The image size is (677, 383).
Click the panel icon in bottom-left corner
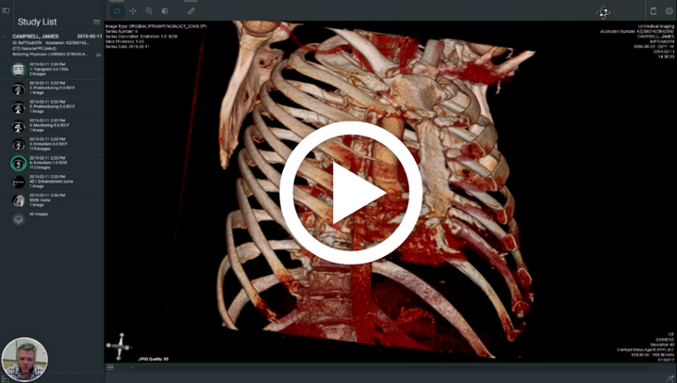pos(5,379)
